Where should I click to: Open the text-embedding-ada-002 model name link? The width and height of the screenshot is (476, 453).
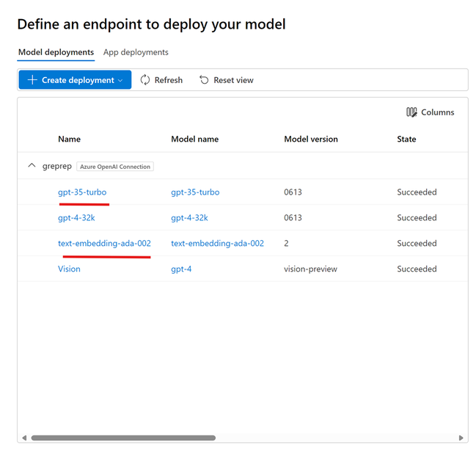point(217,243)
